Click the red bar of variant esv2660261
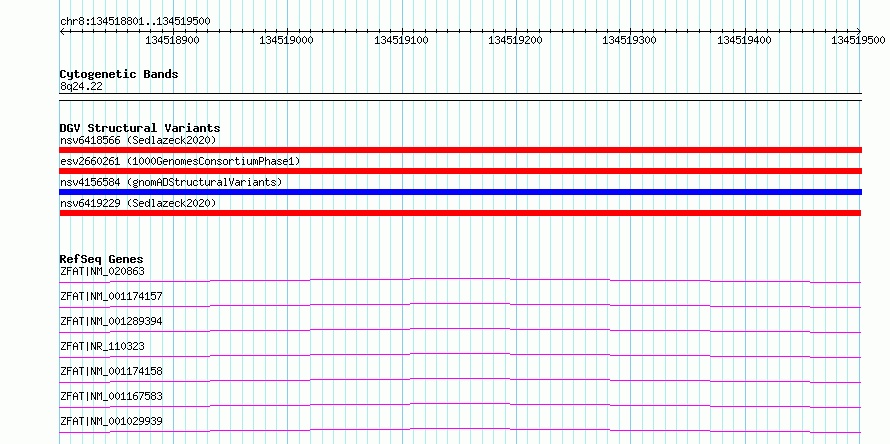 [461, 171]
